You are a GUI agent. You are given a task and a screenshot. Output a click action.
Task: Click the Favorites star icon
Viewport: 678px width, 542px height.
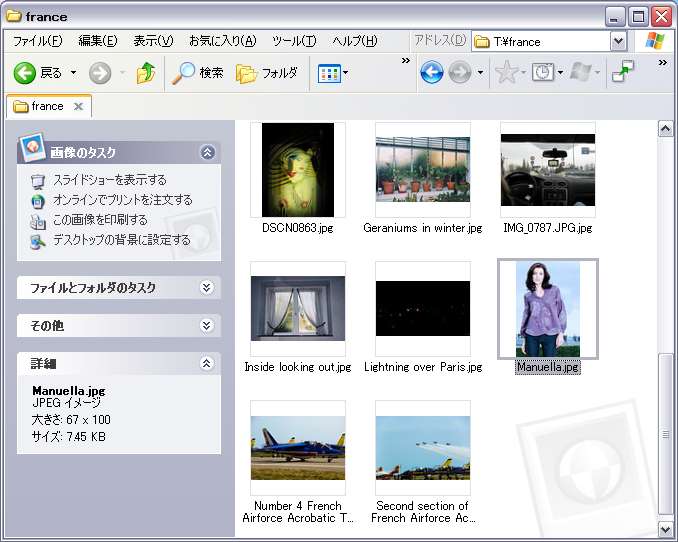click(x=506, y=72)
